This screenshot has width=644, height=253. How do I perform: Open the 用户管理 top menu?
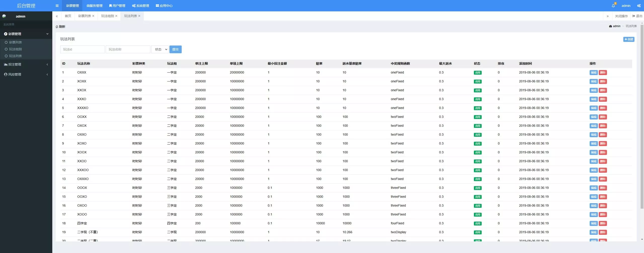pos(117,6)
